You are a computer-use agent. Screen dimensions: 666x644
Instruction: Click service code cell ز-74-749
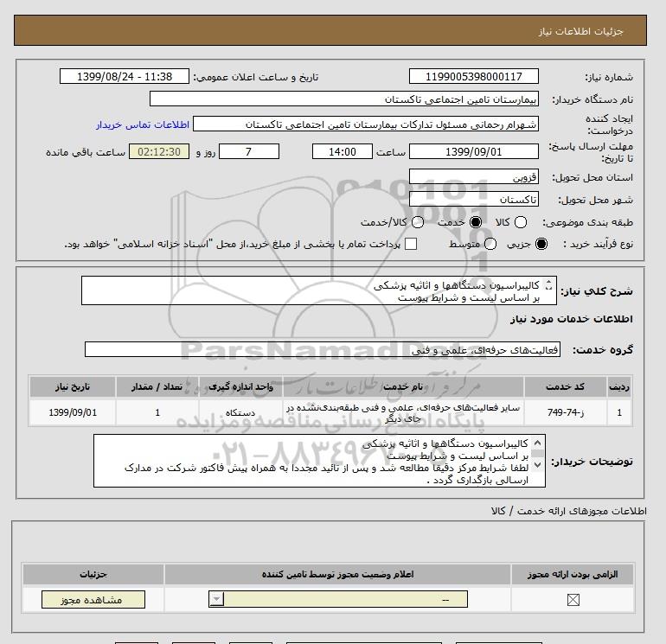pos(565,412)
